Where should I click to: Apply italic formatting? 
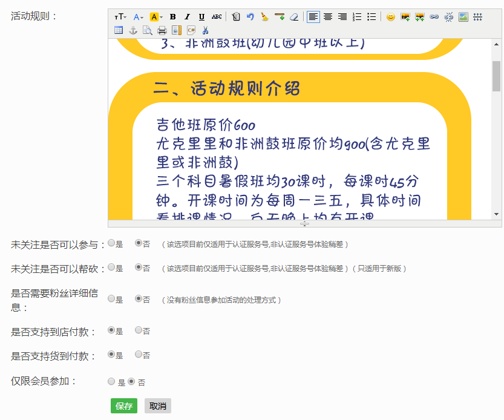click(187, 17)
